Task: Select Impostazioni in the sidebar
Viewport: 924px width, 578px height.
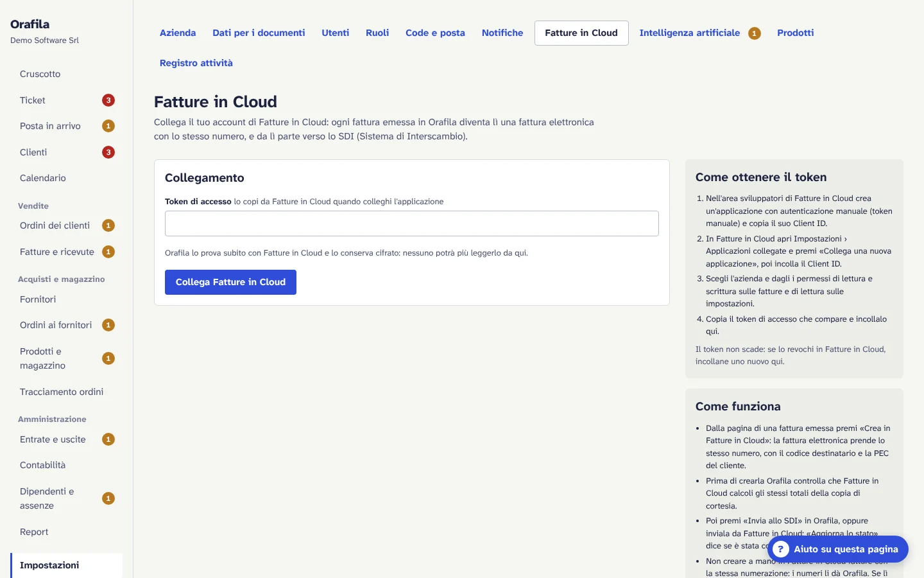Action: click(x=67, y=565)
